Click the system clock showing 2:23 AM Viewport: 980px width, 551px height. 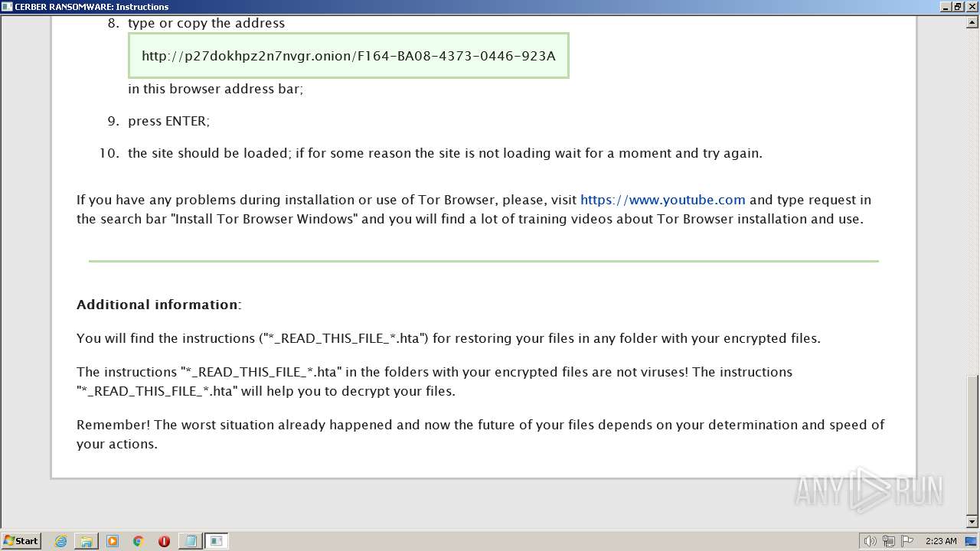tap(941, 541)
